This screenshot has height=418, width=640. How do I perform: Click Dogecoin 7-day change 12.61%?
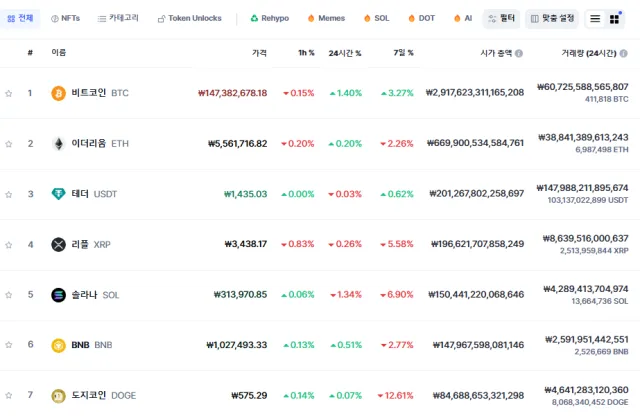coord(396,396)
